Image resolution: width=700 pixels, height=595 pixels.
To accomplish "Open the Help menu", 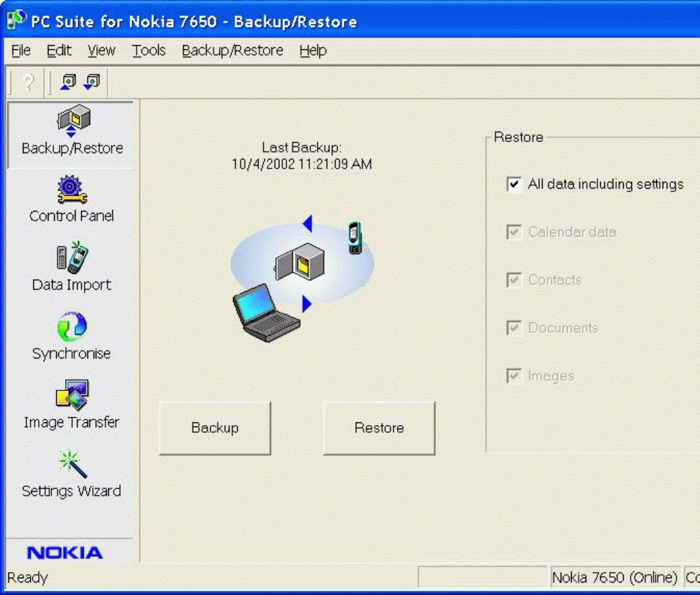I will tap(313, 51).
